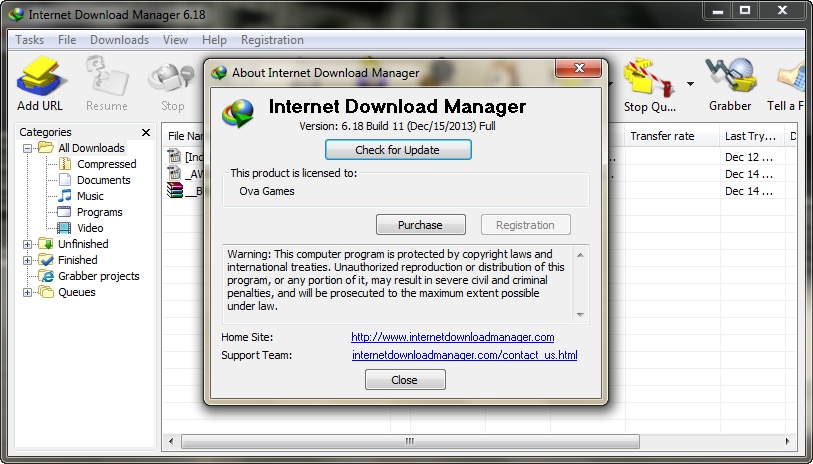Open the File menu

(67, 40)
